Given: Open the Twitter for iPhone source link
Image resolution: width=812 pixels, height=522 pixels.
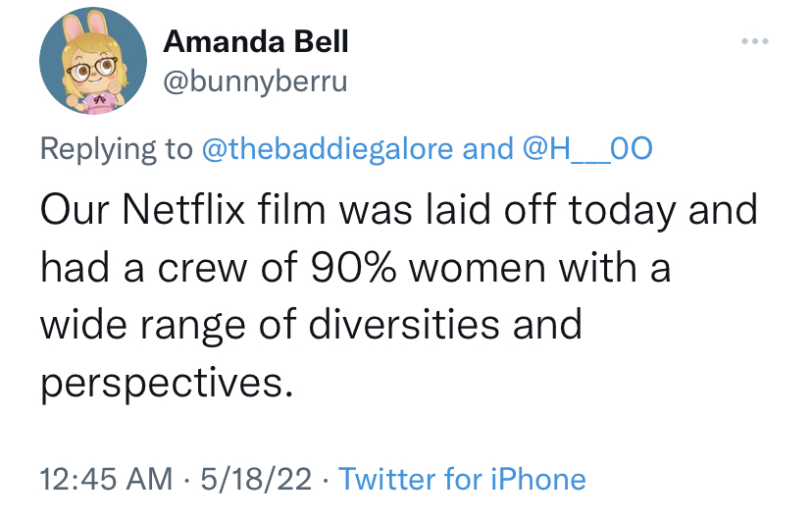Looking at the screenshot, I should click(x=462, y=479).
